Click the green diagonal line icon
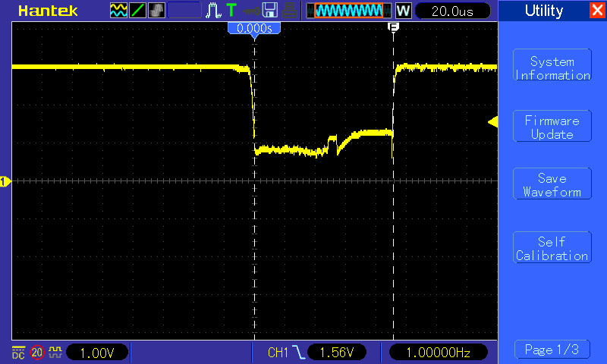 137,11
